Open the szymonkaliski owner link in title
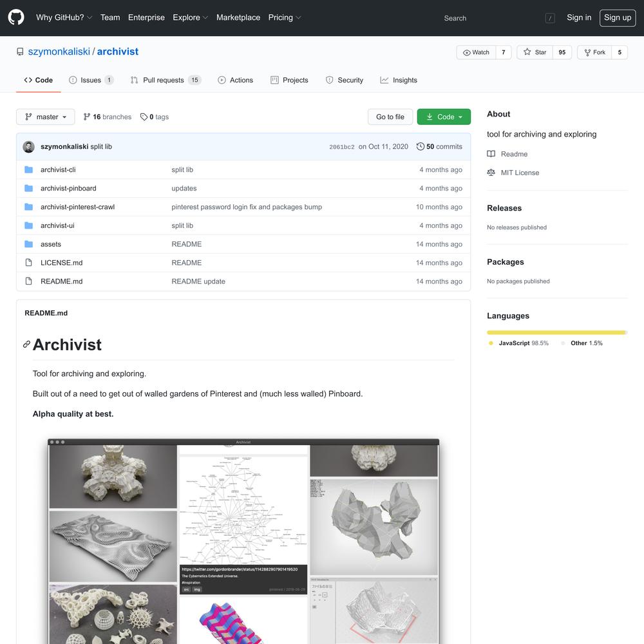The width and height of the screenshot is (644, 644). [59, 52]
